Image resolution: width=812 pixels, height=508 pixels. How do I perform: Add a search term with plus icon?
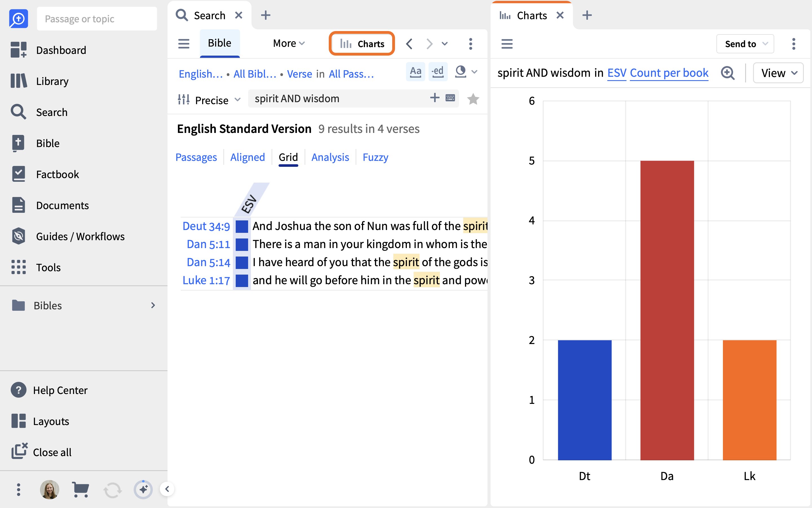434,97
